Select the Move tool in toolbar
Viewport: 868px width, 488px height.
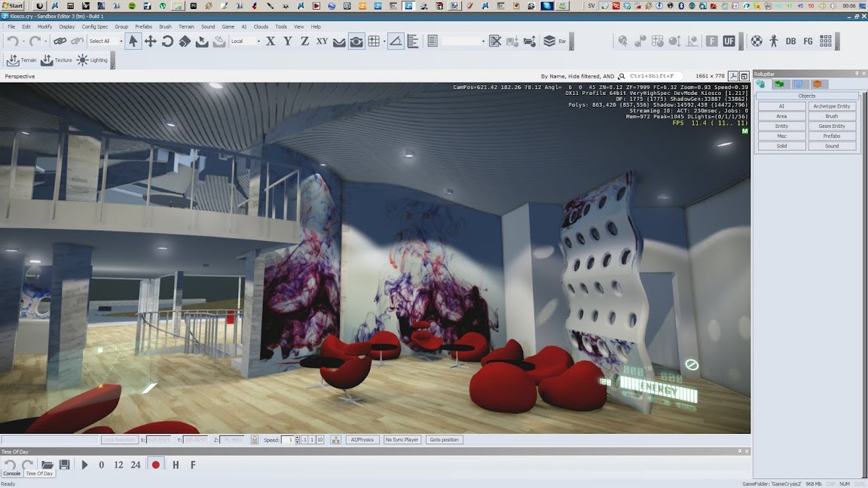point(150,41)
